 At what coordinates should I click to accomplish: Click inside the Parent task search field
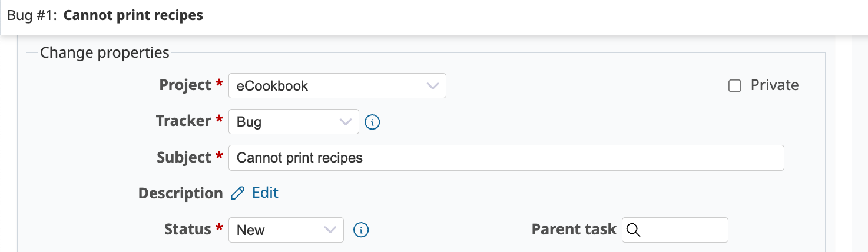675,230
